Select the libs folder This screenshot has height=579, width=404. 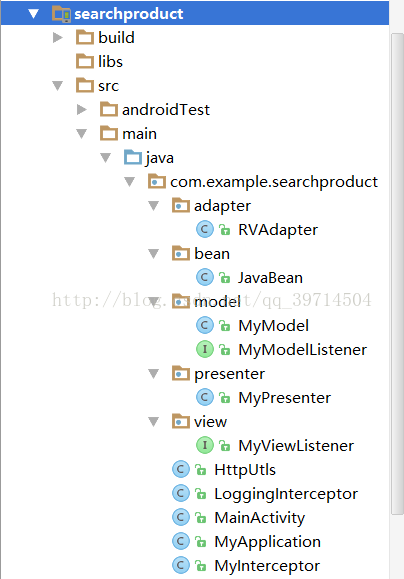coord(110,62)
